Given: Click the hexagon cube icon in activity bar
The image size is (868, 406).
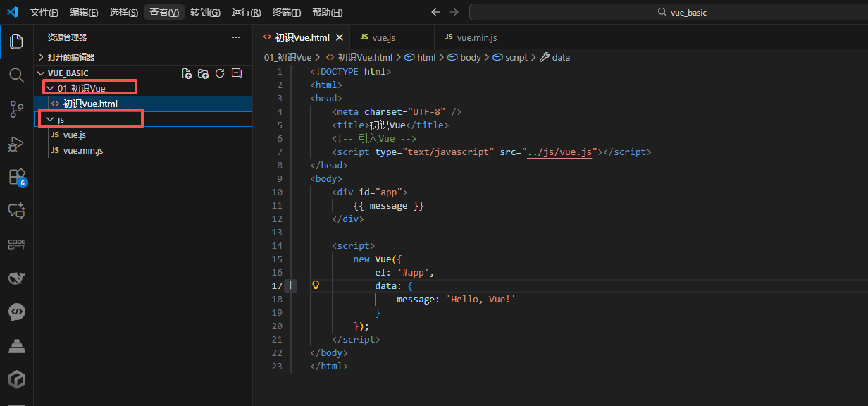Looking at the screenshot, I should [x=16, y=380].
